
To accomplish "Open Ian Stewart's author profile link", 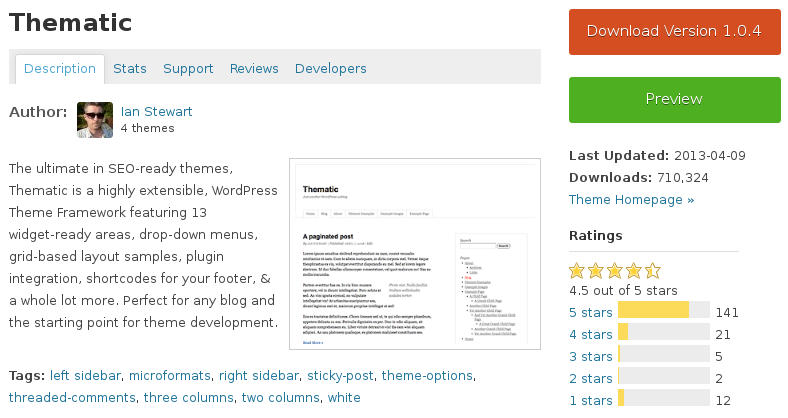I will 156,112.
